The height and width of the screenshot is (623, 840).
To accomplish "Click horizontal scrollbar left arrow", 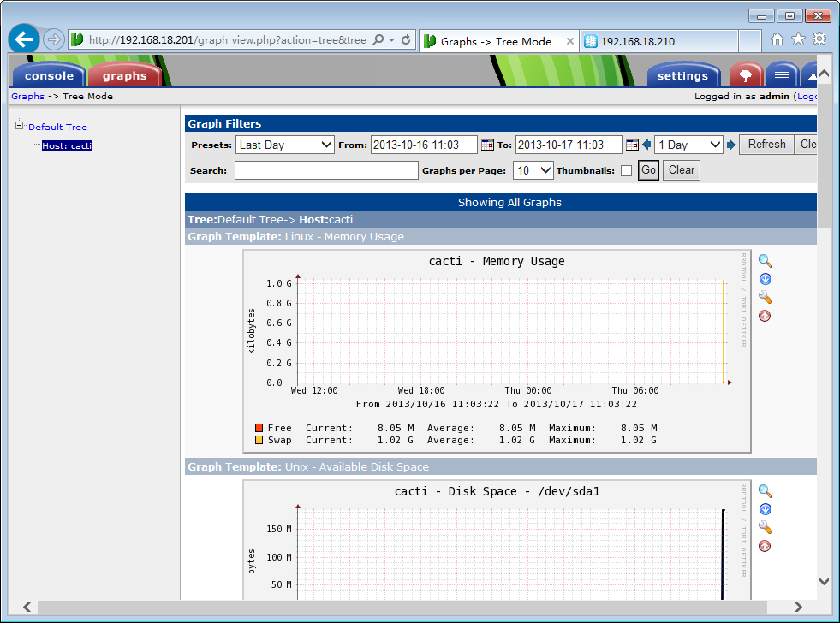I will tap(27, 607).
